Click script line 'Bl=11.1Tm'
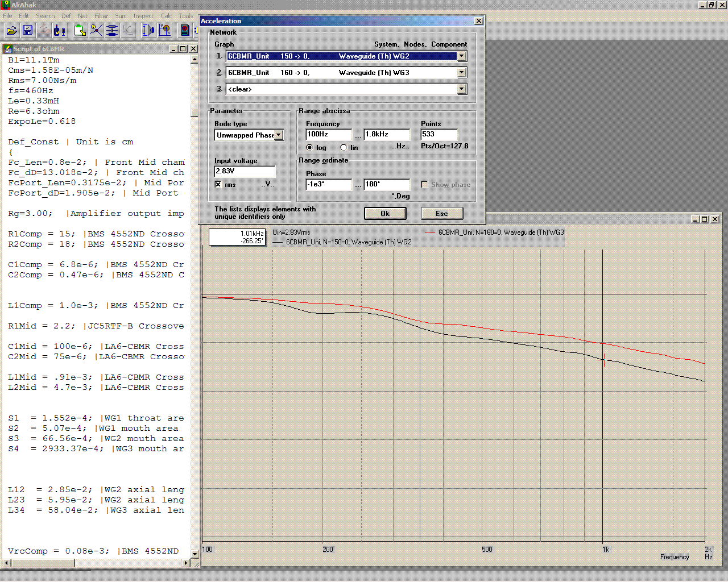The image size is (728, 582). [x=34, y=60]
